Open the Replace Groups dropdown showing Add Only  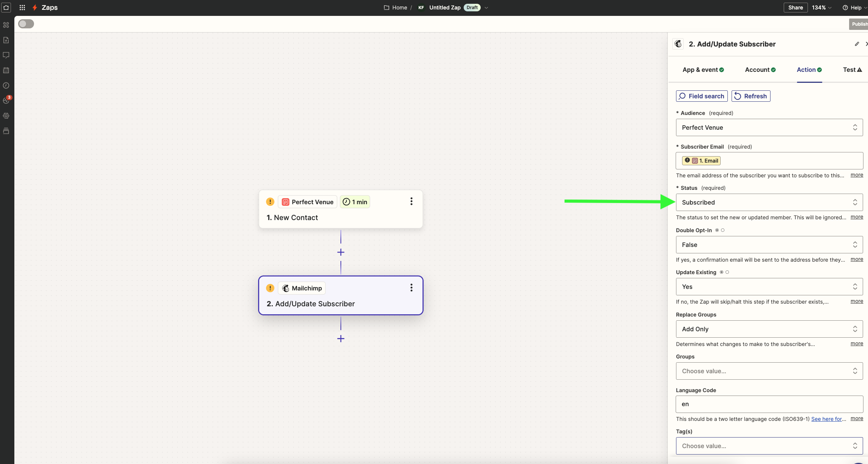(x=769, y=329)
